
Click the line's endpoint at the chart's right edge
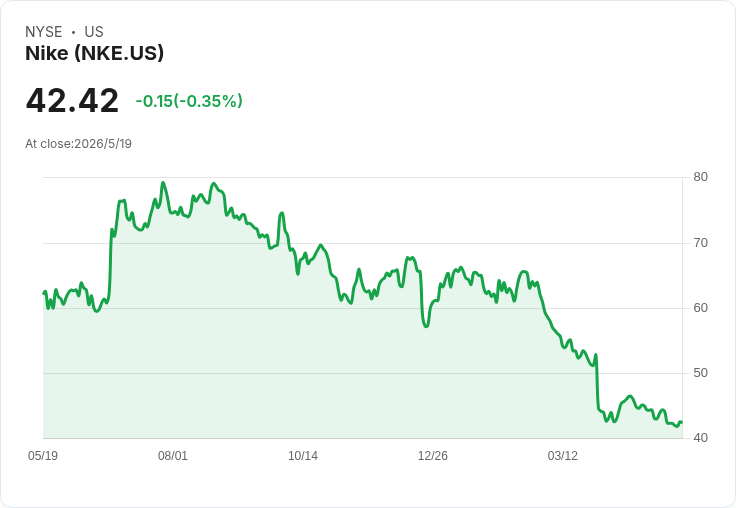point(682,422)
